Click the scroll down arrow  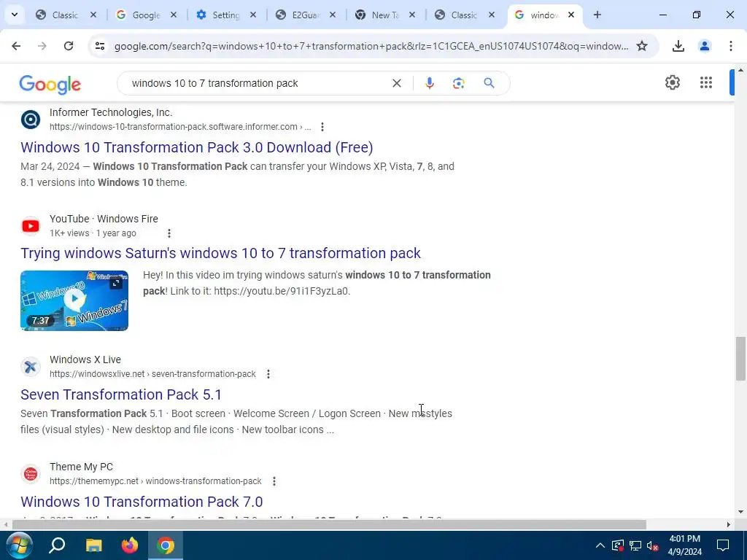[740, 512]
